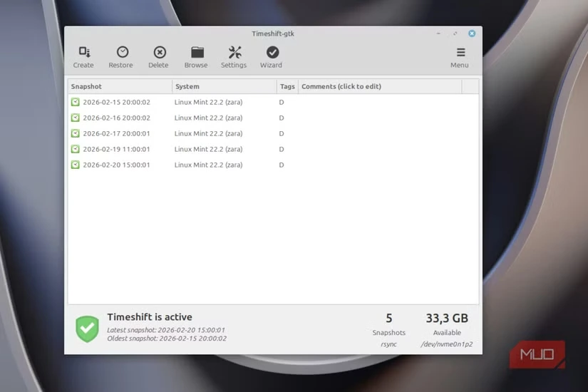588x392 pixels.
Task: Launch the setup Wizard icon
Action: pyautogui.click(x=272, y=53)
